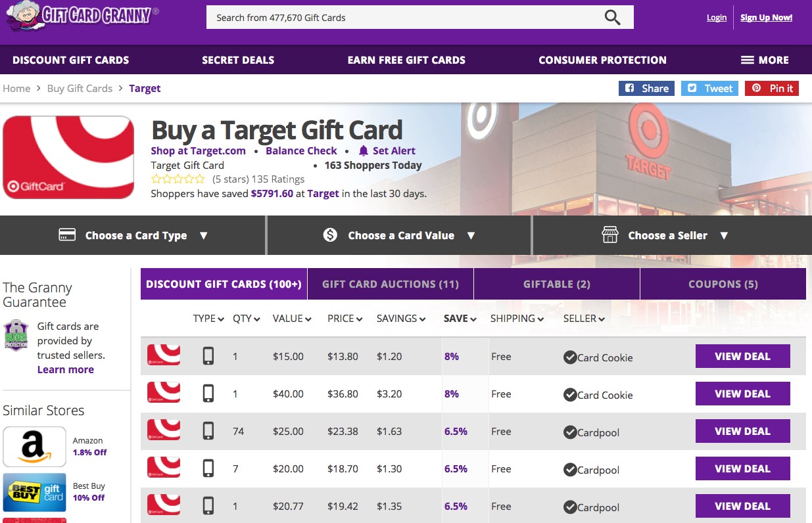Screen dimensions: 812x523
Task: Sort table by SHIPPING column
Action: 517,319
